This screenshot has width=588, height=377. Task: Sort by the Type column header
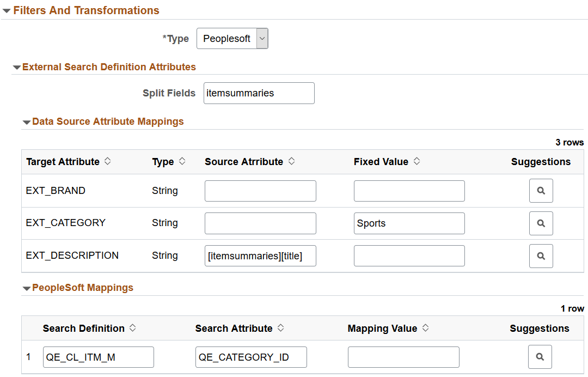click(182, 162)
